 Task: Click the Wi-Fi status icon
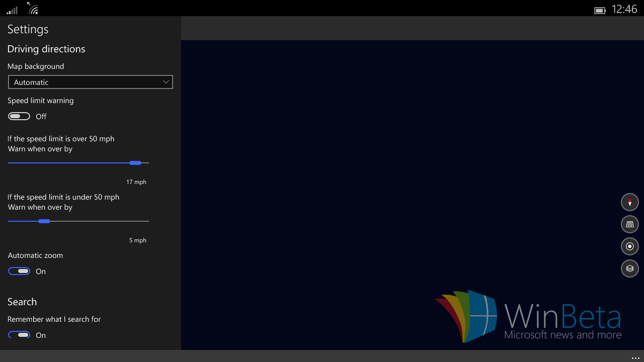(33, 9)
